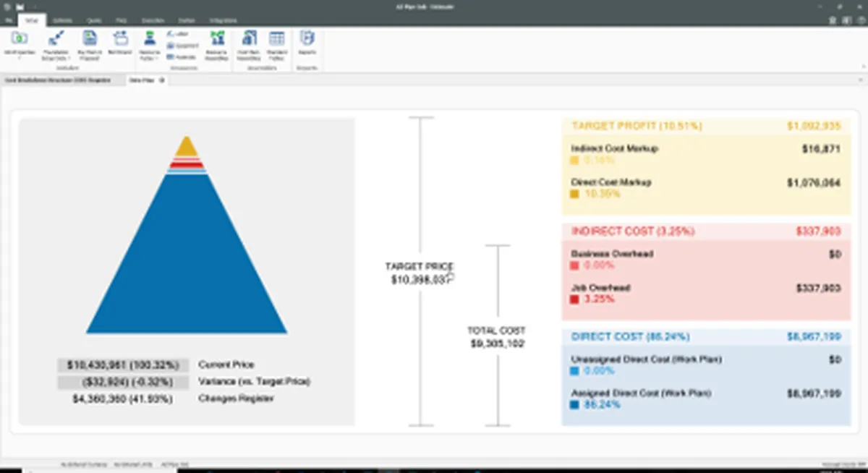Click the DIRECT COST (86.24%) header
868x473 pixels.
pyautogui.click(x=630, y=337)
